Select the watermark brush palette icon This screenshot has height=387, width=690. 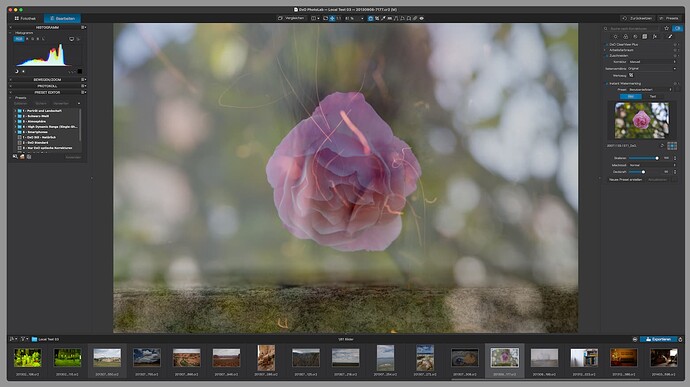click(670, 37)
